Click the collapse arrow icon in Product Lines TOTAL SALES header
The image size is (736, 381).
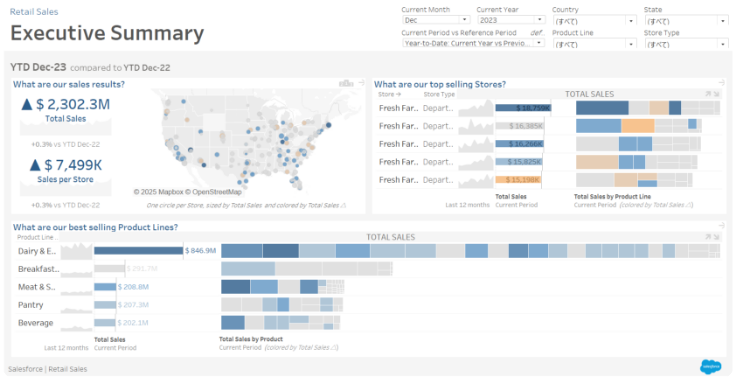point(716,237)
